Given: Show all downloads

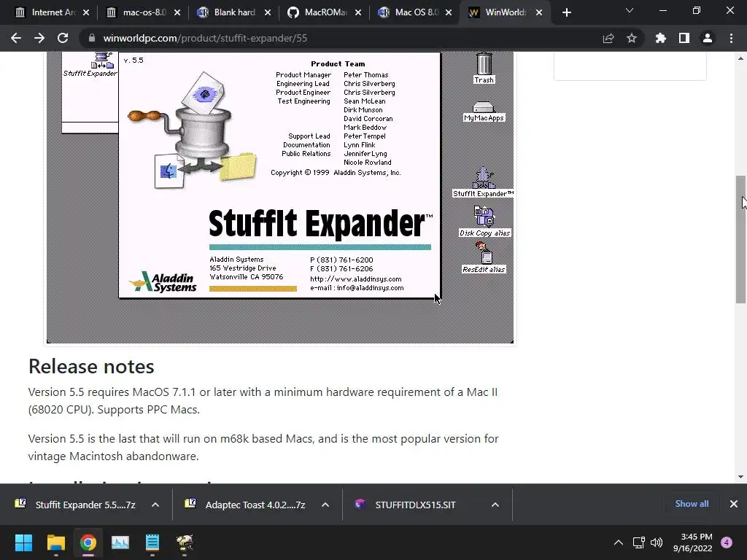Looking at the screenshot, I should tap(692, 504).
